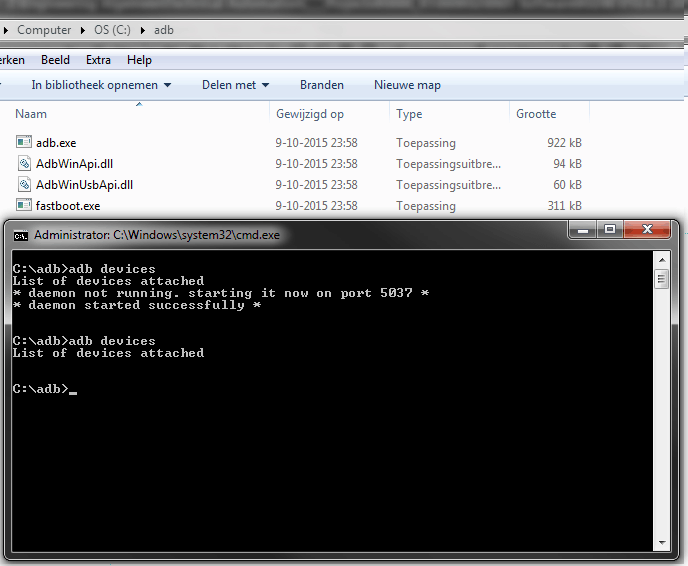Click adb folder in the breadcrumb
Screen dimensions: 688x566
164,30
